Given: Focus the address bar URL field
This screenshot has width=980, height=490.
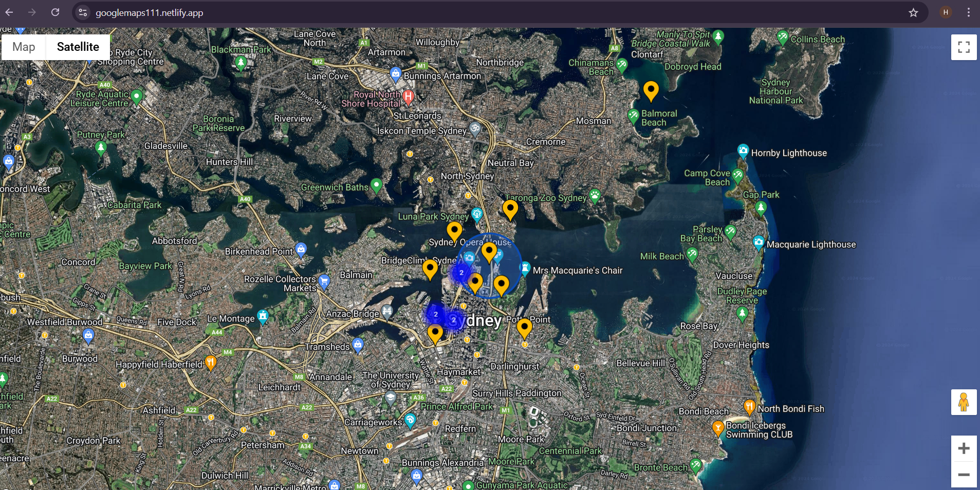Looking at the screenshot, I should (493, 12).
